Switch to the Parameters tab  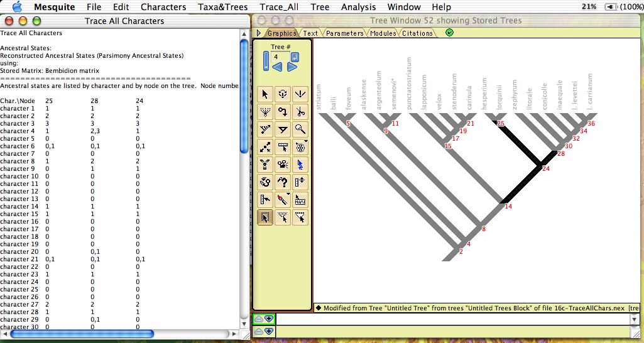344,33
